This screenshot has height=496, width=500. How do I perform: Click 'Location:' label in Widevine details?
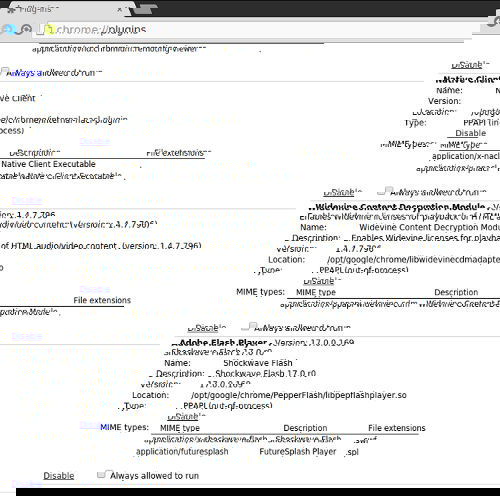tap(286, 259)
